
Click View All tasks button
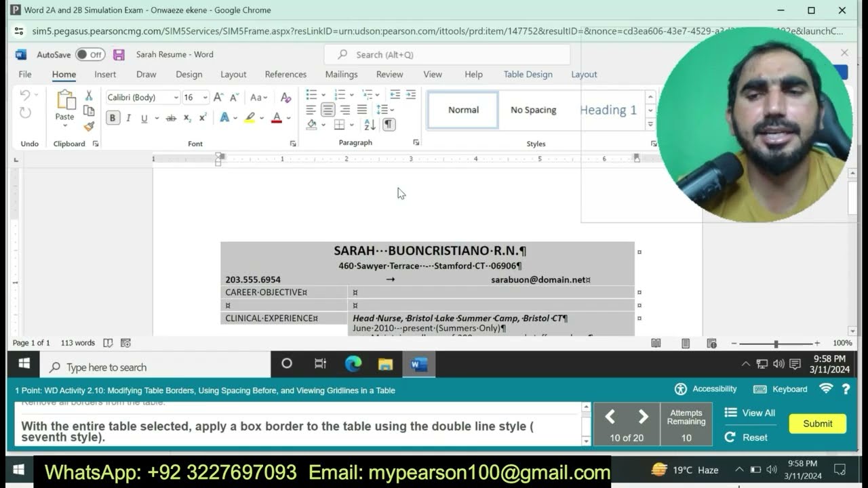click(750, 413)
